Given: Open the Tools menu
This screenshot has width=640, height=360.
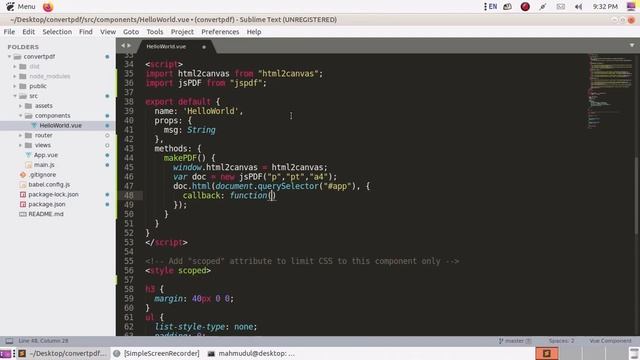Looking at the screenshot, I should [x=155, y=32].
